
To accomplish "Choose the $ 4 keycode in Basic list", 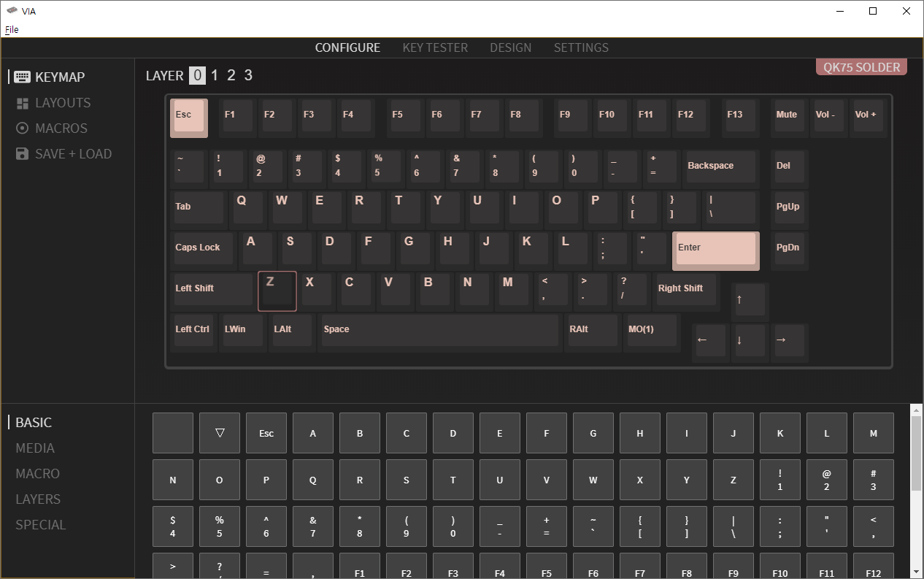I will (x=173, y=526).
